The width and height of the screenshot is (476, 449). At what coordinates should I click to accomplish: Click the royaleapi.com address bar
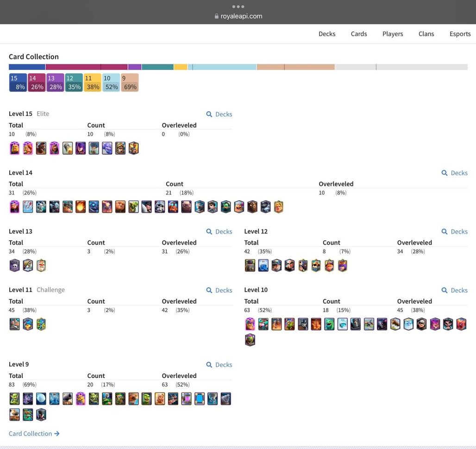pos(238,16)
